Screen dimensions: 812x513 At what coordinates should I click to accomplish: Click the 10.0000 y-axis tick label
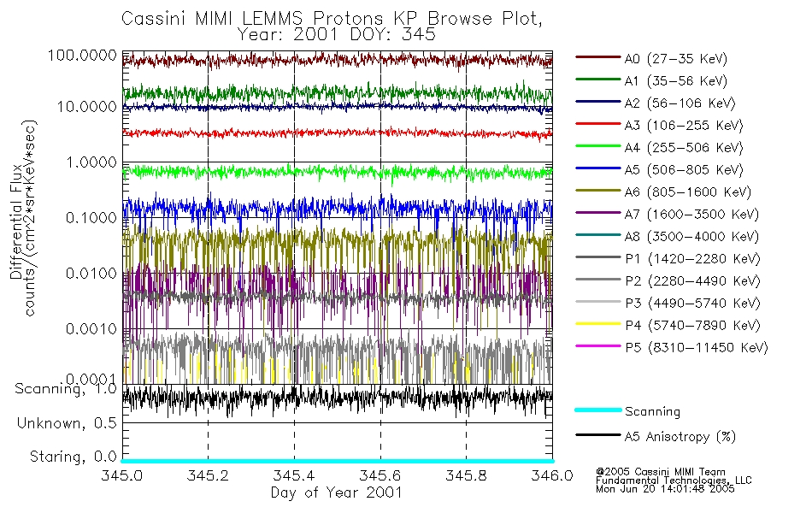point(86,107)
